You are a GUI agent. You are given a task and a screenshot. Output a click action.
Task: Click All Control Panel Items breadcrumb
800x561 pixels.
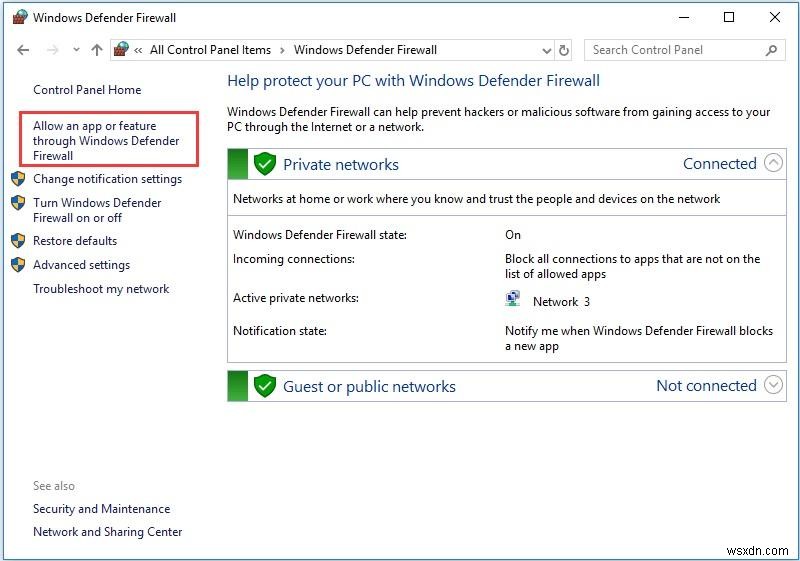click(210, 50)
